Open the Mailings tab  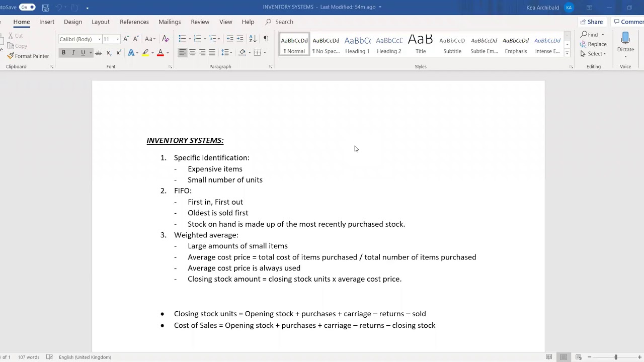pyautogui.click(x=170, y=22)
